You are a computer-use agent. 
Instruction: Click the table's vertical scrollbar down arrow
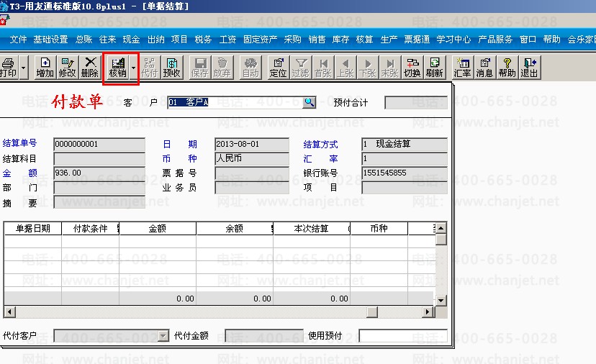coord(441,301)
